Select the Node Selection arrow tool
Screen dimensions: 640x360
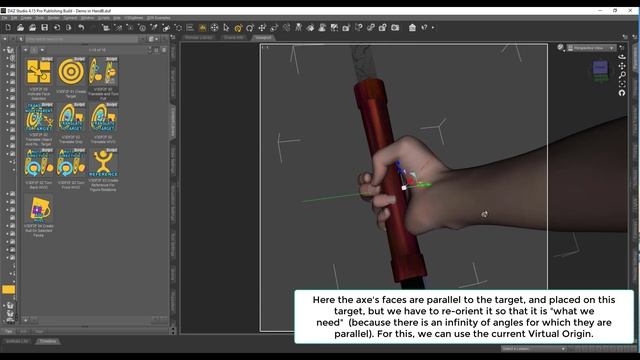click(226, 27)
